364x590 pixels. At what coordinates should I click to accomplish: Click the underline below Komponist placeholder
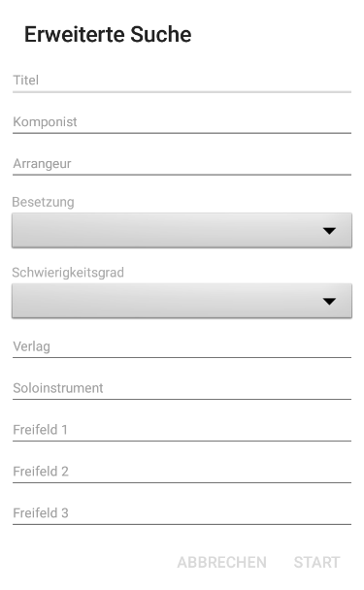[x=182, y=133]
